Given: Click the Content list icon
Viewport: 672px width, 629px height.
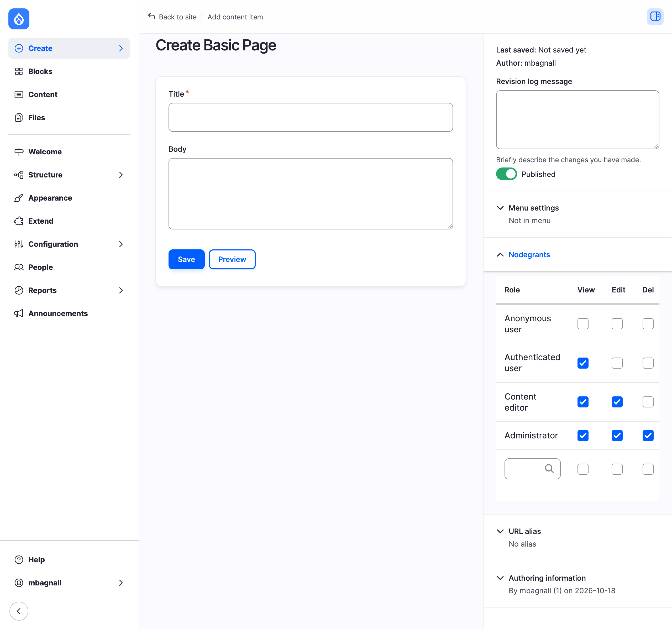Looking at the screenshot, I should click(19, 95).
